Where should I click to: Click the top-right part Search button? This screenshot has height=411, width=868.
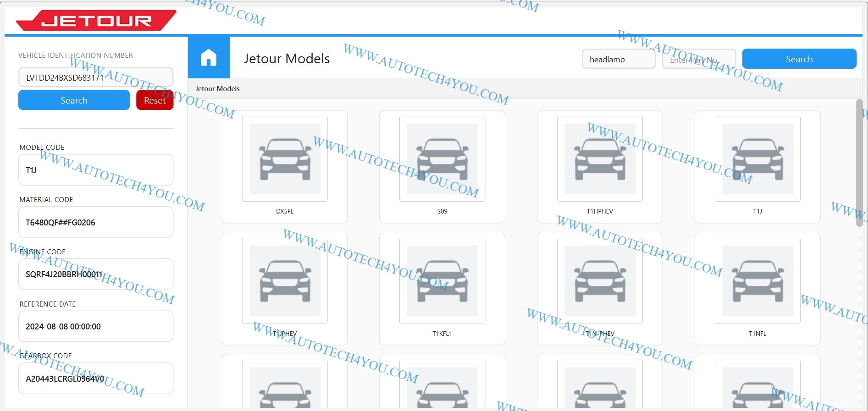click(799, 59)
